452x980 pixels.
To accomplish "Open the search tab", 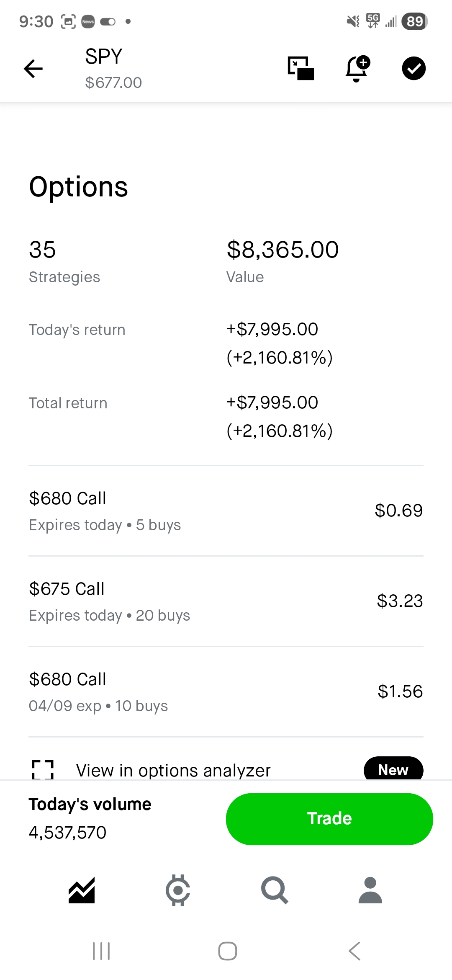I will (274, 890).
